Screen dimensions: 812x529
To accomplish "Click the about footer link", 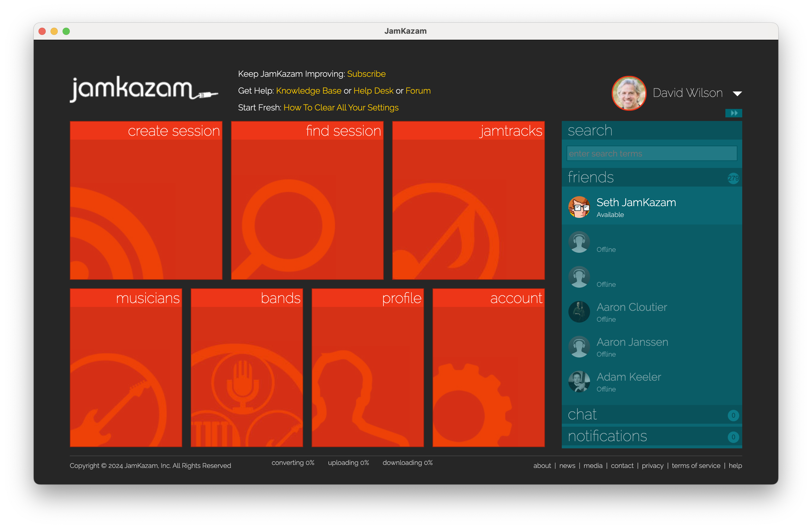I will pos(542,466).
